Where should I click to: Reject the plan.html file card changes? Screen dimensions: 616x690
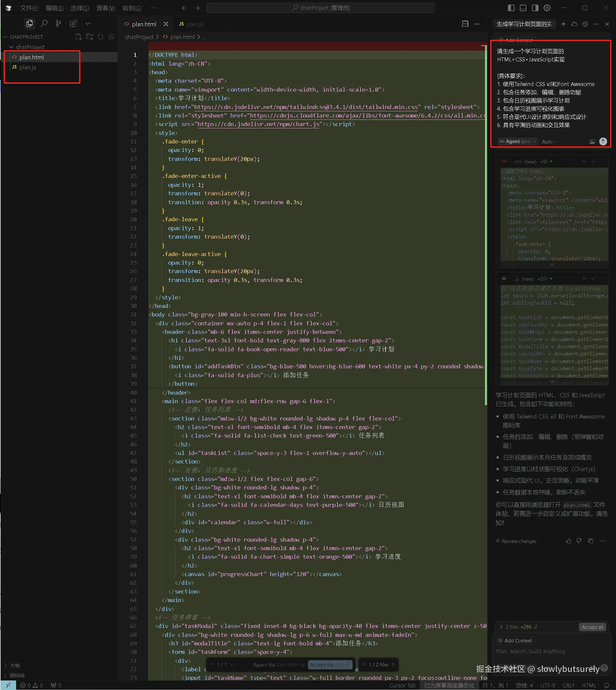coord(584,162)
